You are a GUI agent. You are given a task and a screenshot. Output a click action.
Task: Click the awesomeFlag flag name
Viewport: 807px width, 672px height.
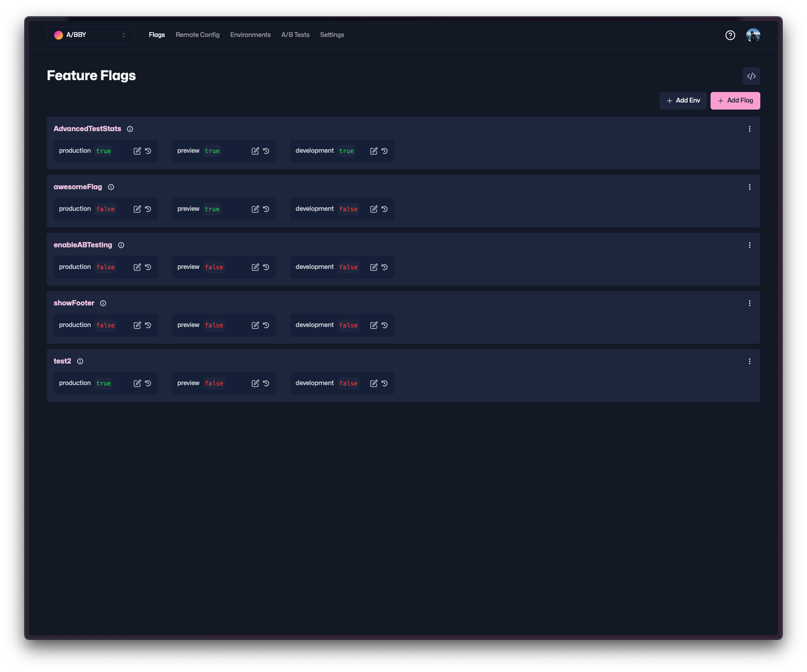pos(78,187)
